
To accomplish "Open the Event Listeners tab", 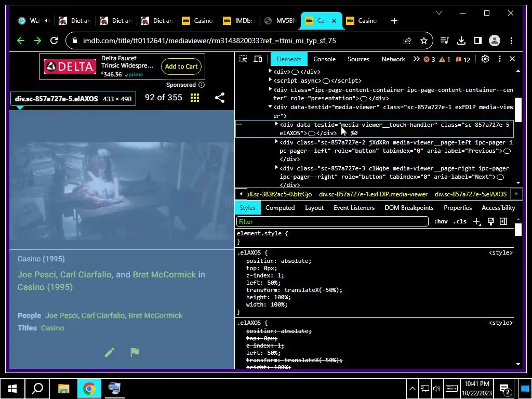I will pyautogui.click(x=354, y=208).
